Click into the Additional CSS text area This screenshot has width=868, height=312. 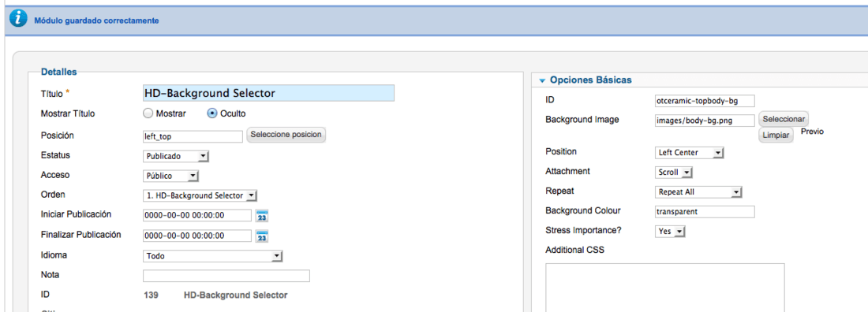pyautogui.click(x=665, y=288)
